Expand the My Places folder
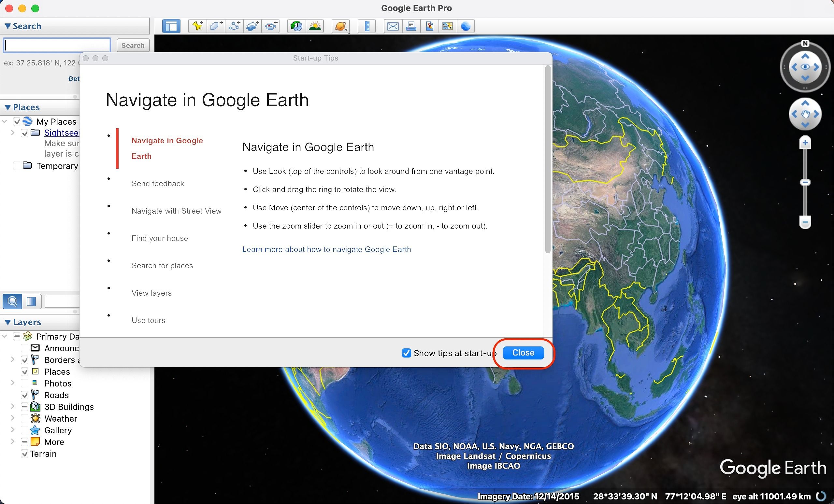This screenshot has width=834, height=504. click(7, 121)
